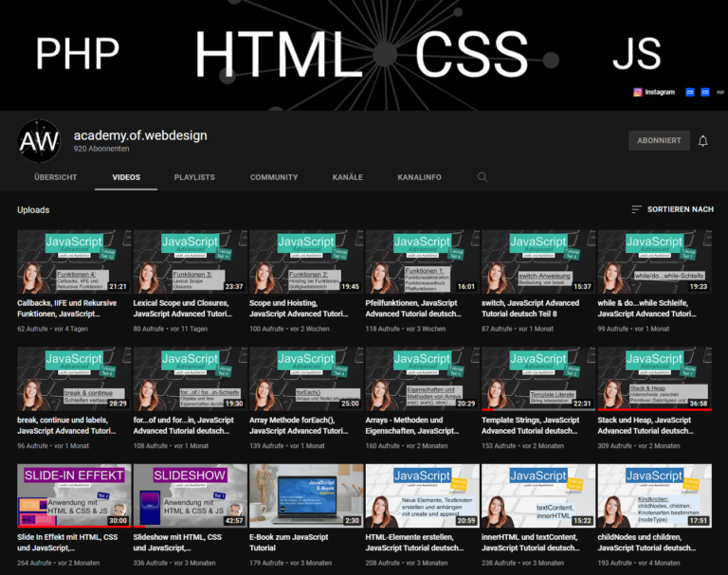This screenshot has width=728, height=575.
Task: Go to the Community tab
Action: click(x=274, y=177)
